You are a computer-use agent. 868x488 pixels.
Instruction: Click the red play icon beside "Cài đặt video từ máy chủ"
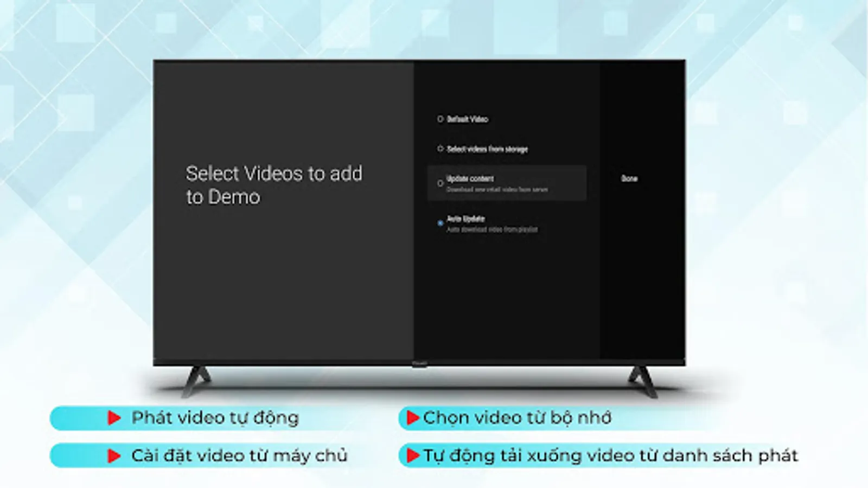pyautogui.click(x=114, y=456)
